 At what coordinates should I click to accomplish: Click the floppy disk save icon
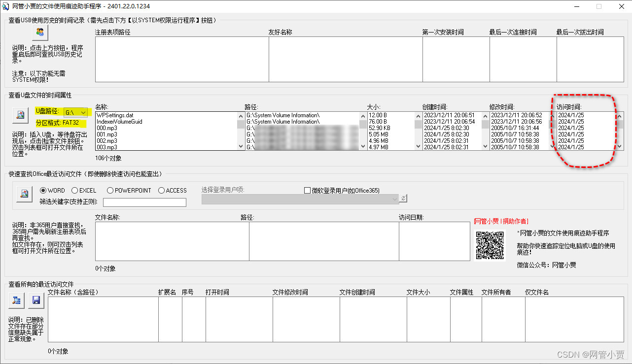pyautogui.click(x=36, y=299)
